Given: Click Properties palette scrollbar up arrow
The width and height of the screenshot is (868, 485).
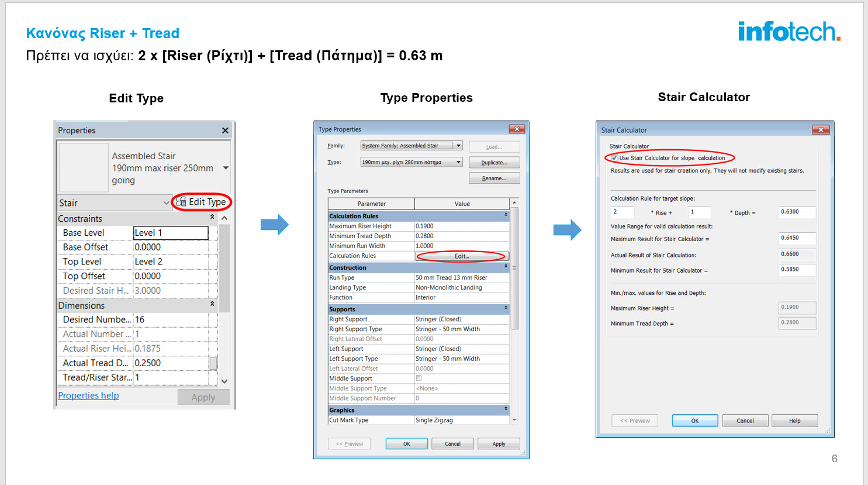Looking at the screenshot, I should click(224, 218).
